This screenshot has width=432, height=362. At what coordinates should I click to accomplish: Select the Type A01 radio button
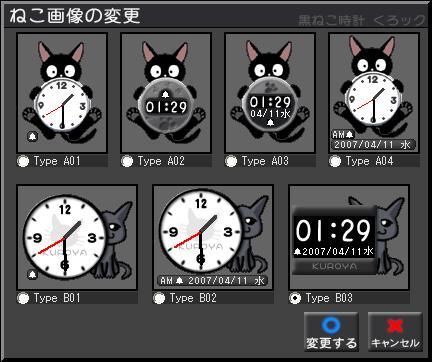[23, 161]
